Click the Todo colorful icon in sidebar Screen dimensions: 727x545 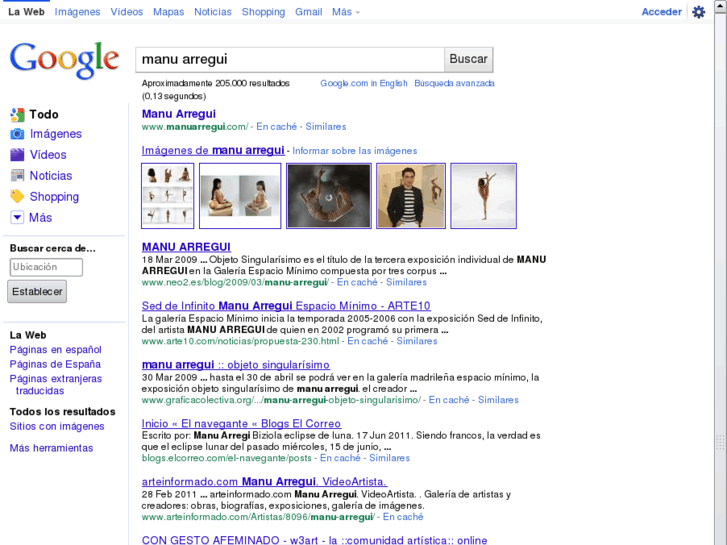(x=17, y=115)
